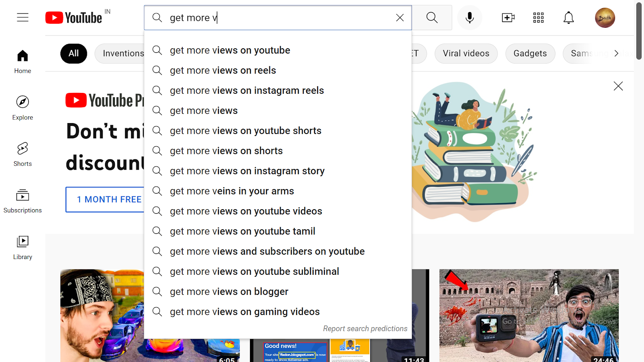Click the page vertical scrollbar
The image size is (644, 362).
pos(639,31)
